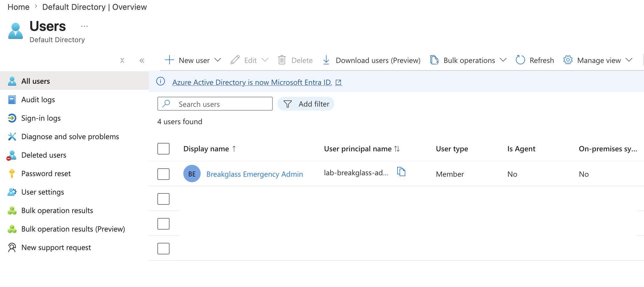This screenshot has height=287, width=644.
Task: Click the Sign-in logs arrow icon
Action: pyautogui.click(x=12, y=118)
